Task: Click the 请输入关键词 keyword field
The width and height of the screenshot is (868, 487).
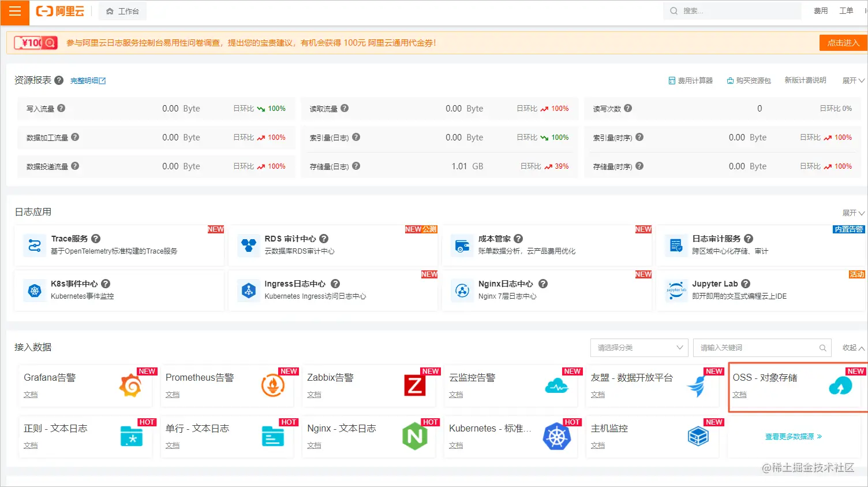Action: pos(762,348)
